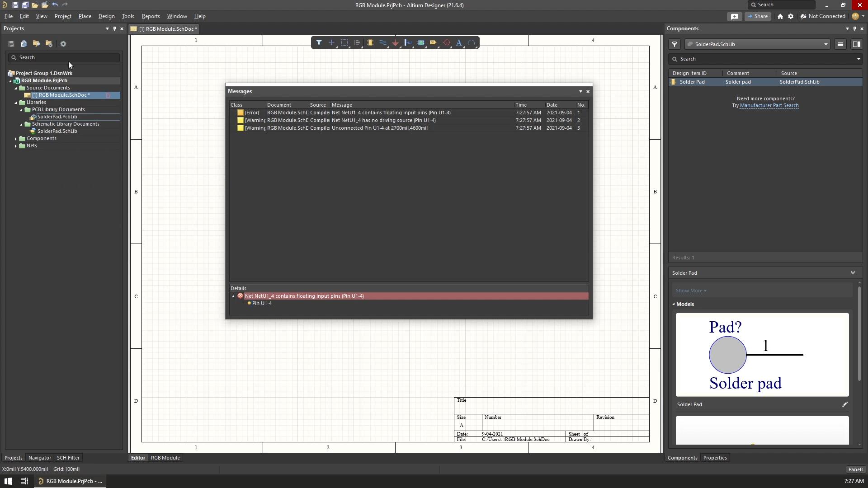Screen dimensions: 868x488
Task: Toggle component details pane icon in Components panel
Action: point(856,44)
